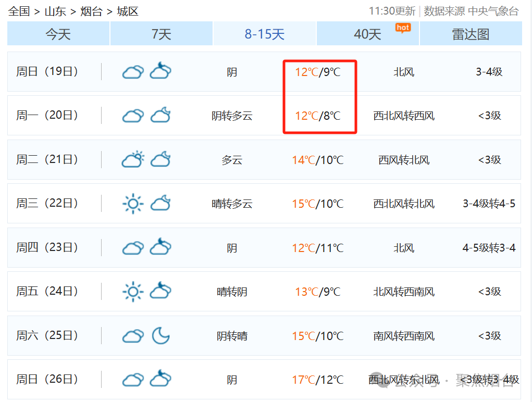Click the orange hot badge on 40天 tab
Screen dimensions: 532x402
tap(403, 28)
